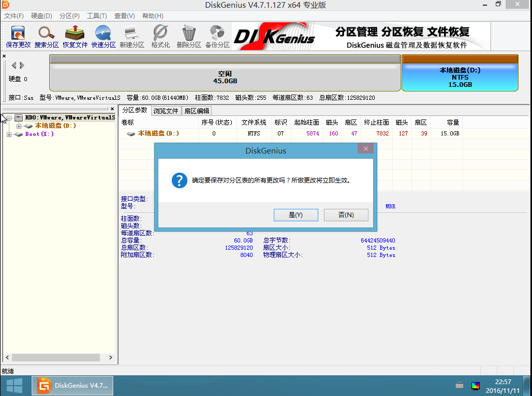Confirm saving with the 是(Y) button
Screen dimensions: 532x396
296,215
